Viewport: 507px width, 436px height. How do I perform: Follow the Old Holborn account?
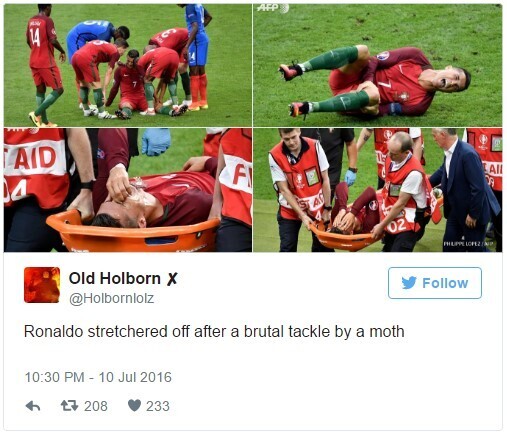435,283
